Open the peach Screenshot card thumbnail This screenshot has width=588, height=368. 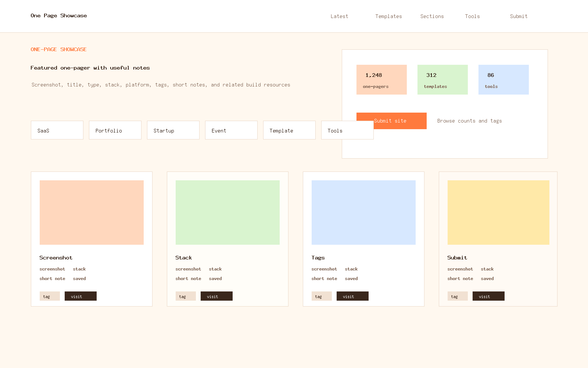coord(92,212)
